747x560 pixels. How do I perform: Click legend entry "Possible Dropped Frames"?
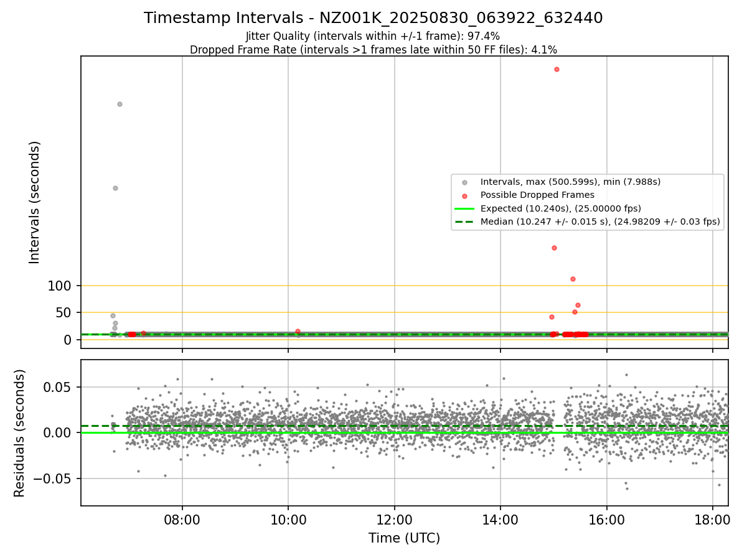537,195
